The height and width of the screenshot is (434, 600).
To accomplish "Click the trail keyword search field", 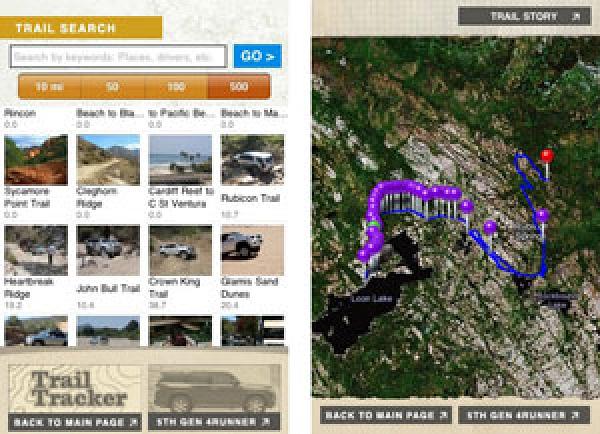I will point(119,57).
